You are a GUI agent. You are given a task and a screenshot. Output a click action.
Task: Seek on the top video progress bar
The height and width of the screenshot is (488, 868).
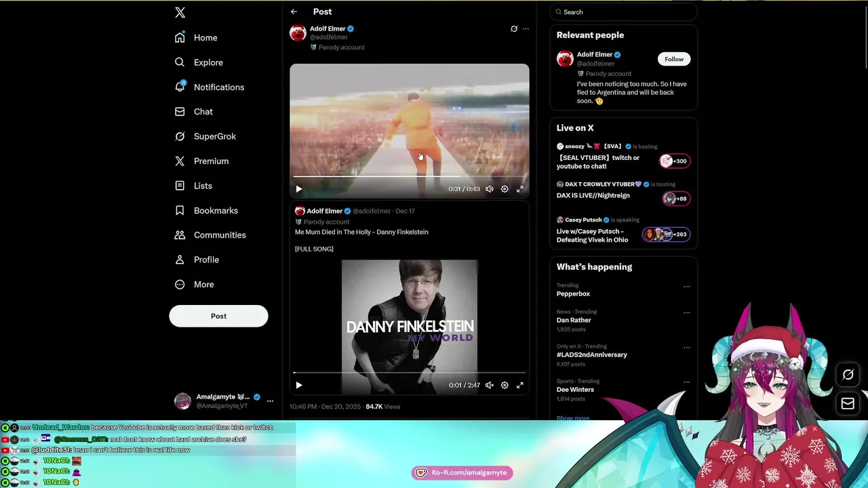point(410,176)
